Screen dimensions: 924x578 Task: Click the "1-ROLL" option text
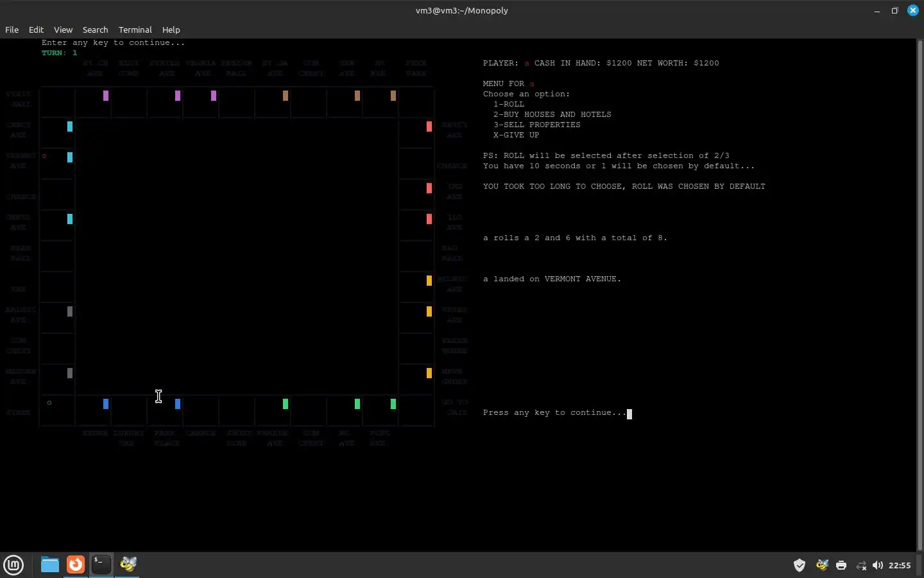point(509,104)
